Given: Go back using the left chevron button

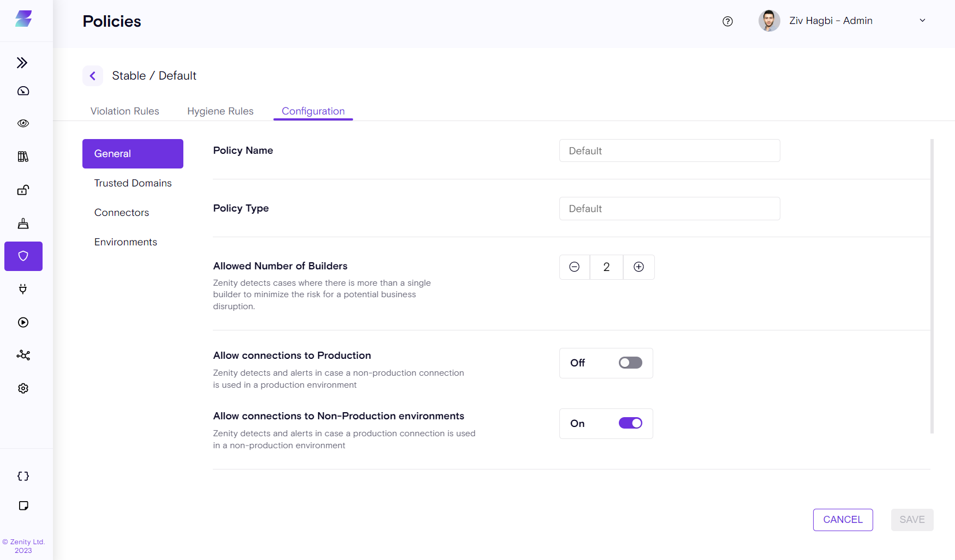Looking at the screenshot, I should (93, 76).
